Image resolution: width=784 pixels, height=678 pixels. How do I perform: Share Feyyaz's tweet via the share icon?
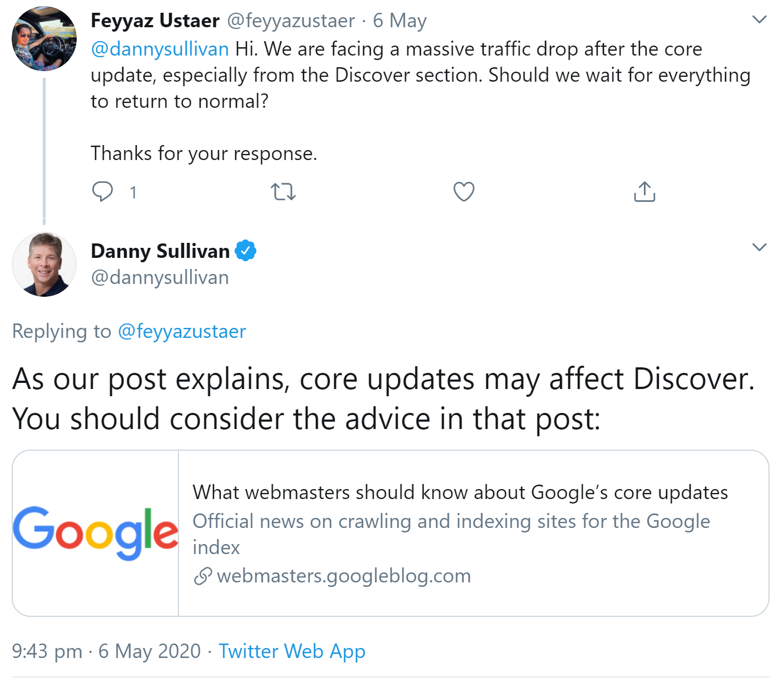(643, 191)
